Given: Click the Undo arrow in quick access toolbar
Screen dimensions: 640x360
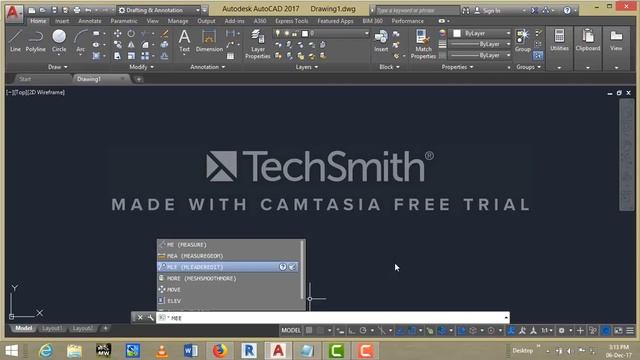Looking at the screenshot, I should [88, 10].
